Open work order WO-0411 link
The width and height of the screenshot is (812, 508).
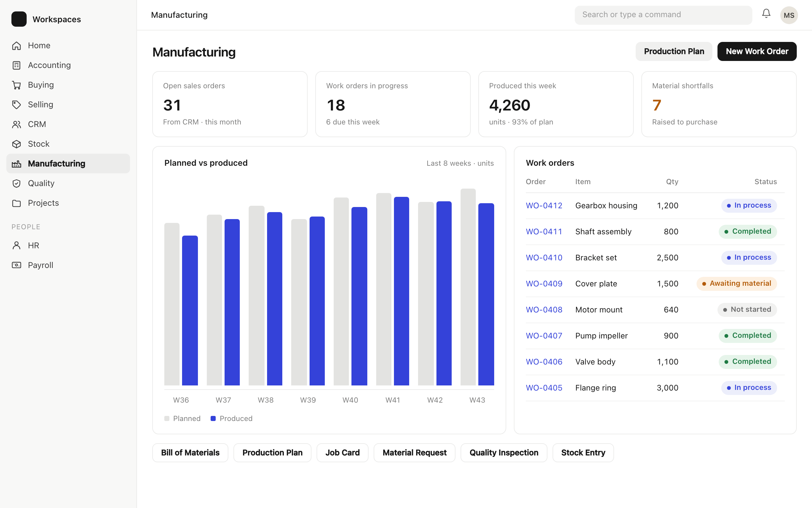(x=544, y=231)
